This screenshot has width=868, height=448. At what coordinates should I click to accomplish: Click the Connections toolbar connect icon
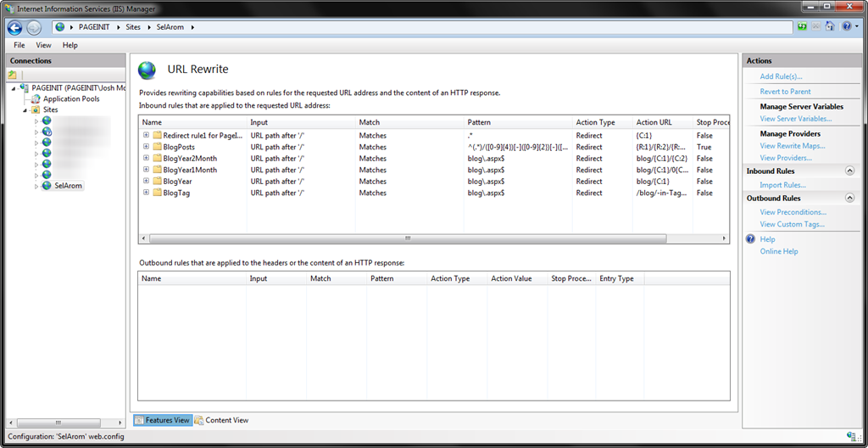click(13, 76)
